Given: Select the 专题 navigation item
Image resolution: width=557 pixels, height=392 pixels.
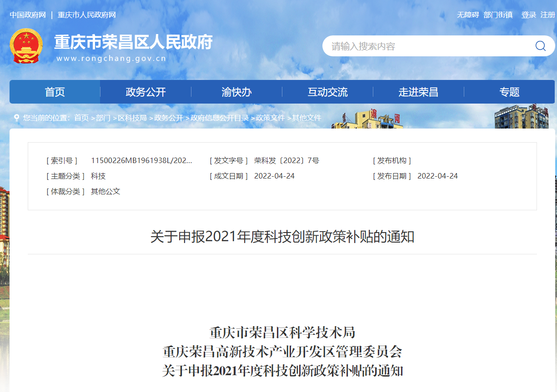Looking at the screenshot, I should point(509,92).
